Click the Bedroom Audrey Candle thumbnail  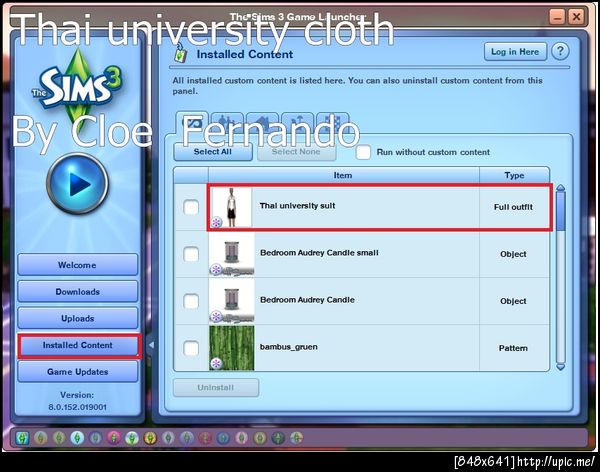pyautogui.click(x=232, y=301)
